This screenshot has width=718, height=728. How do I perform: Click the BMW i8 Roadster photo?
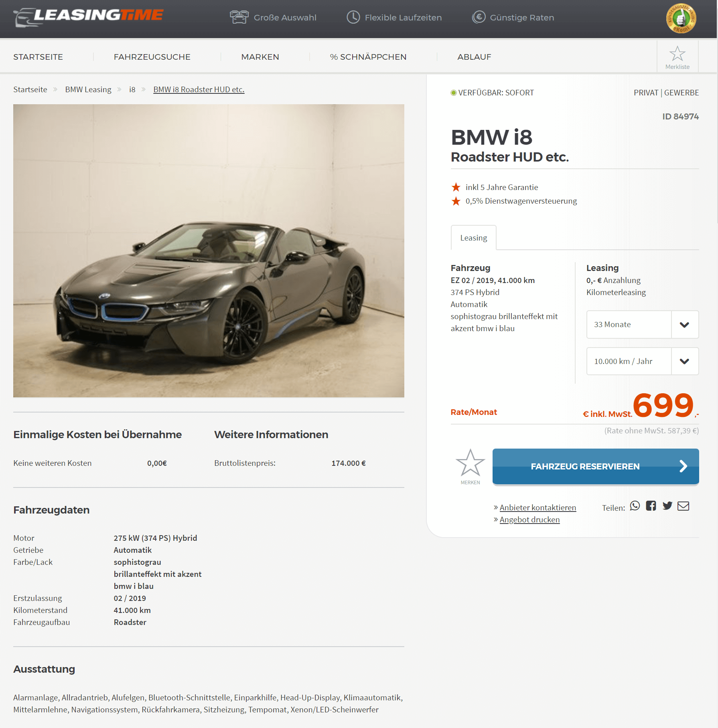pos(209,251)
